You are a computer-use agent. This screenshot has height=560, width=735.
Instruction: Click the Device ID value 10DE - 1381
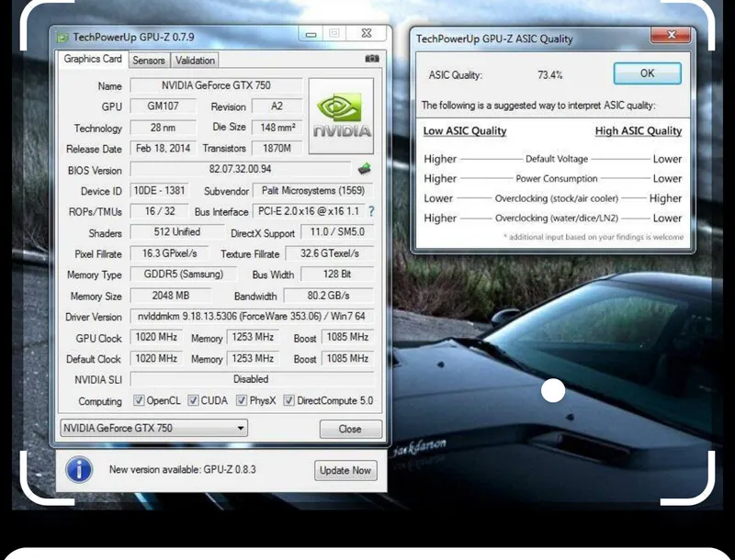tap(159, 191)
